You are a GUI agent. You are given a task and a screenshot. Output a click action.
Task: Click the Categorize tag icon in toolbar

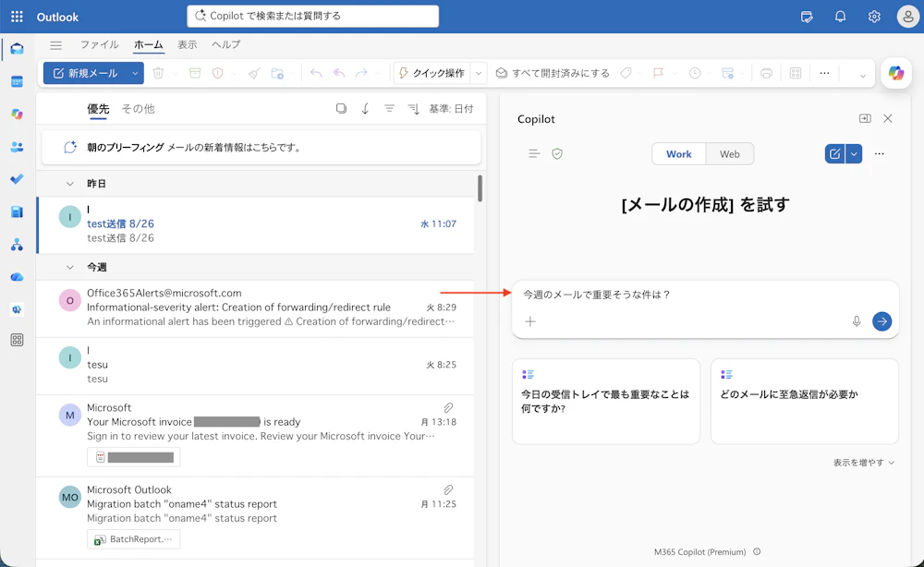[x=626, y=73]
